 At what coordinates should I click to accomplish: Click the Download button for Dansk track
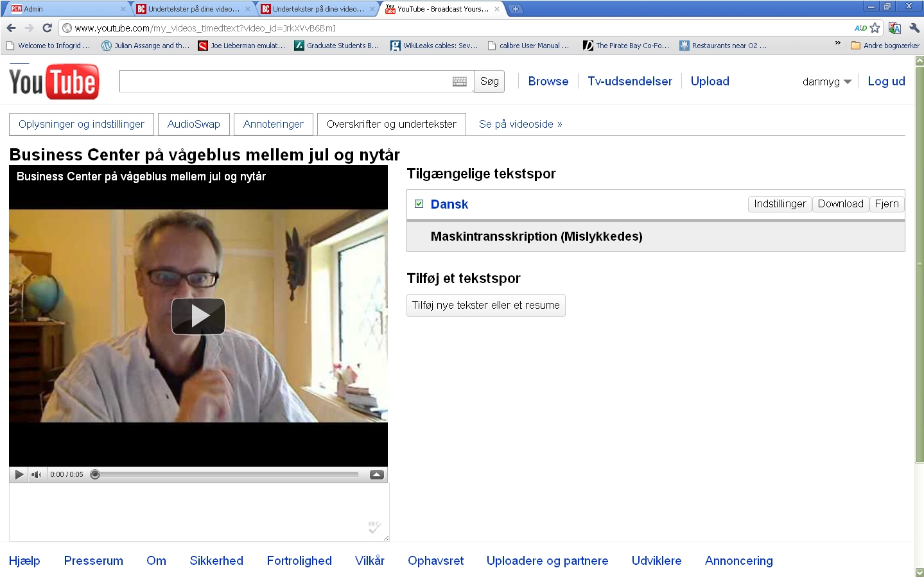(x=840, y=204)
